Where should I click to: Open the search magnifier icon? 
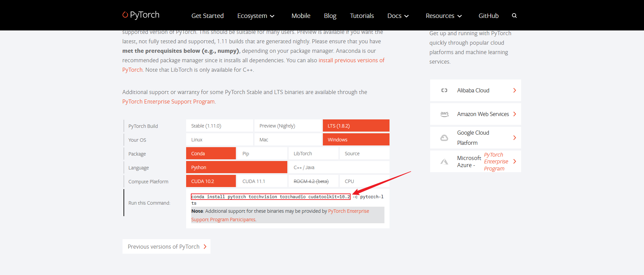tap(514, 16)
